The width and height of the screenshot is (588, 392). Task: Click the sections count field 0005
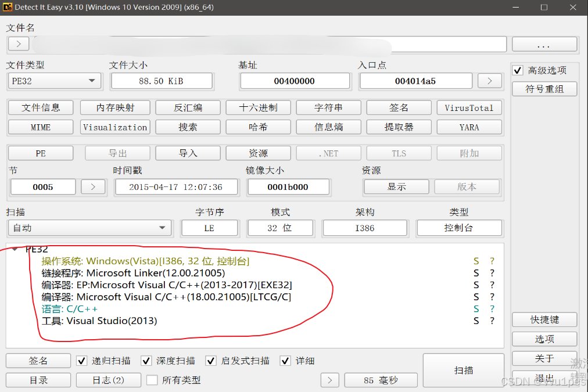click(43, 186)
